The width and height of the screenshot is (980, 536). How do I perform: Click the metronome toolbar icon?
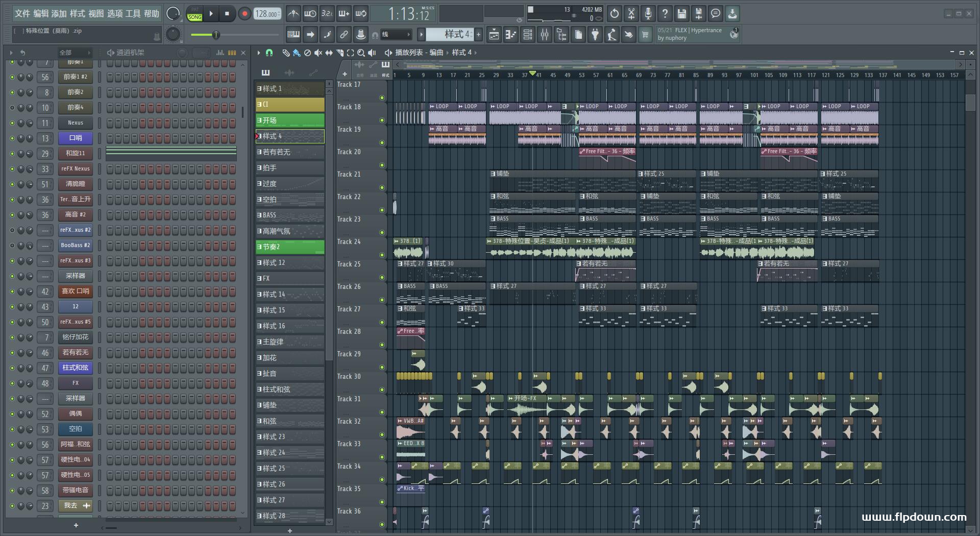pyautogui.click(x=293, y=14)
